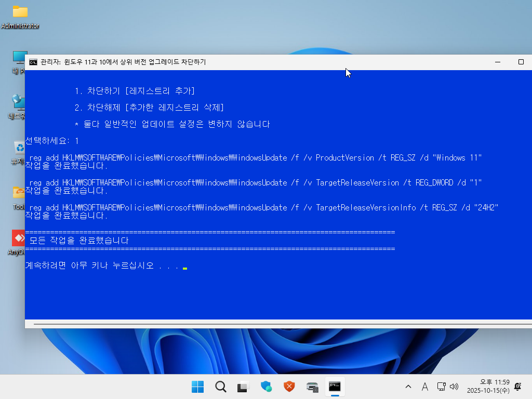Click the horizontal scrollbar of the console
532x399 pixels.
tap(283, 324)
